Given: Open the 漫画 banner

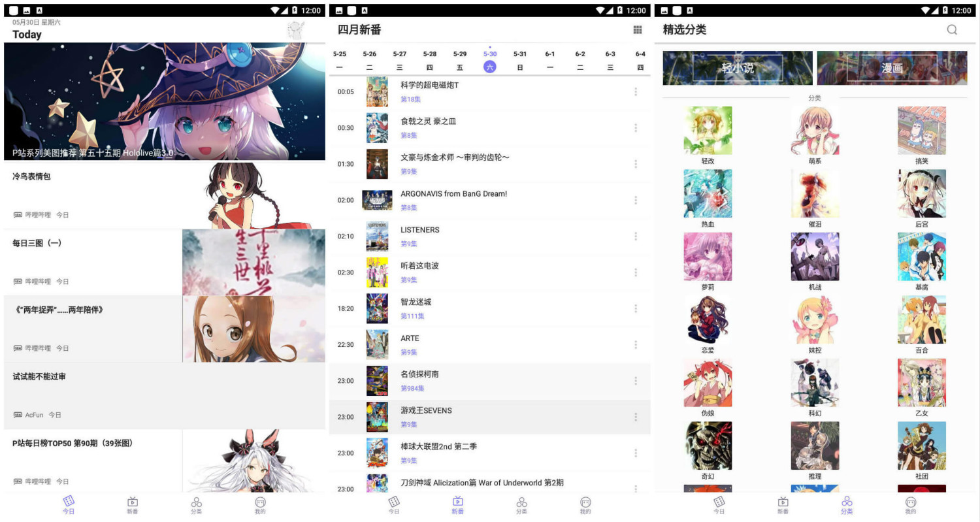Looking at the screenshot, I should (892, 67).
